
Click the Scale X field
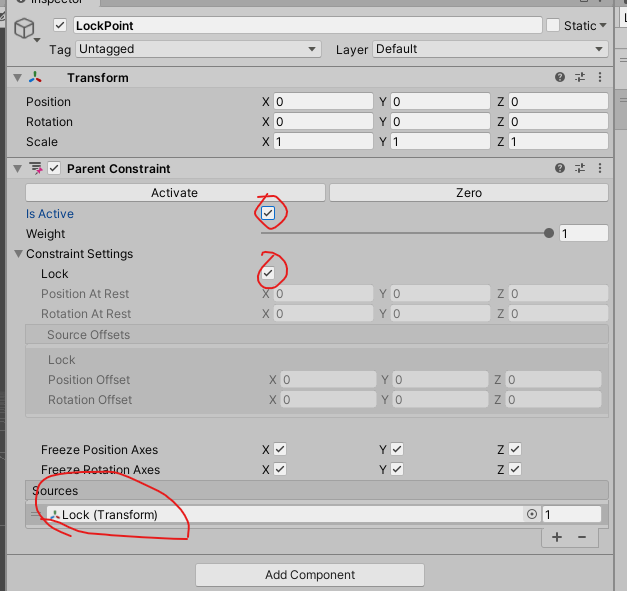323,142
